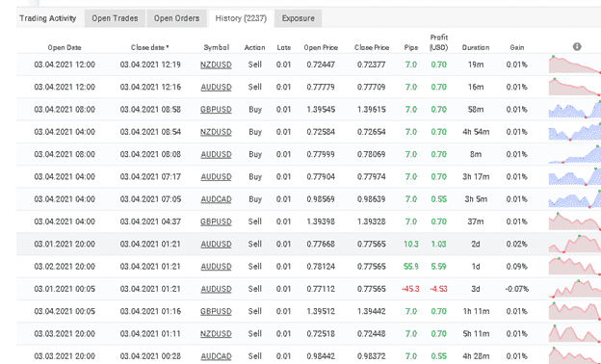The width and height of the screenshot is (601, 364).
Task: Open AUDUSD link with 3d duration
Action: [x=216, y=289]
